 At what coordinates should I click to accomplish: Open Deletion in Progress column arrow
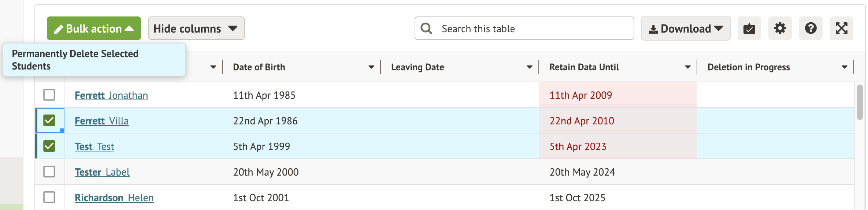845,67
